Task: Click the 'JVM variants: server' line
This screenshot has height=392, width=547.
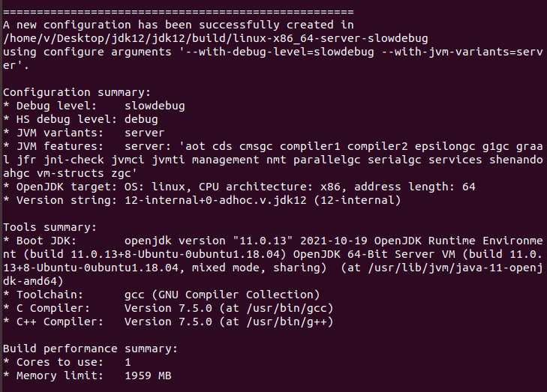Action: pos(79,133)
